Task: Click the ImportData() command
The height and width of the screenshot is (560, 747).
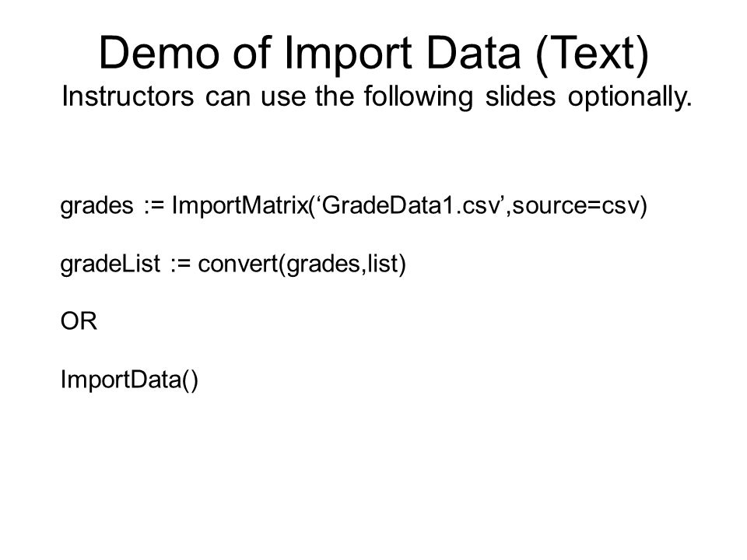Action: pos(129,380)
